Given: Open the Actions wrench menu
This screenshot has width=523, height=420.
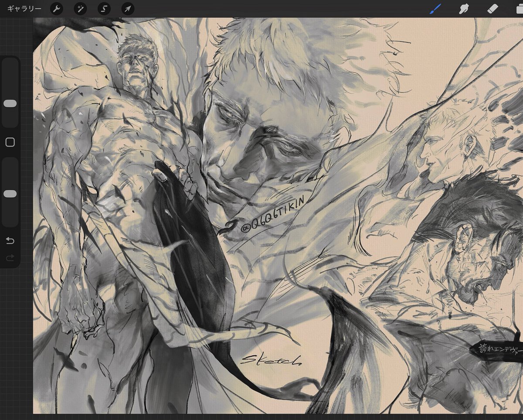Looking at the screenshot, I should tap(57, 8).
